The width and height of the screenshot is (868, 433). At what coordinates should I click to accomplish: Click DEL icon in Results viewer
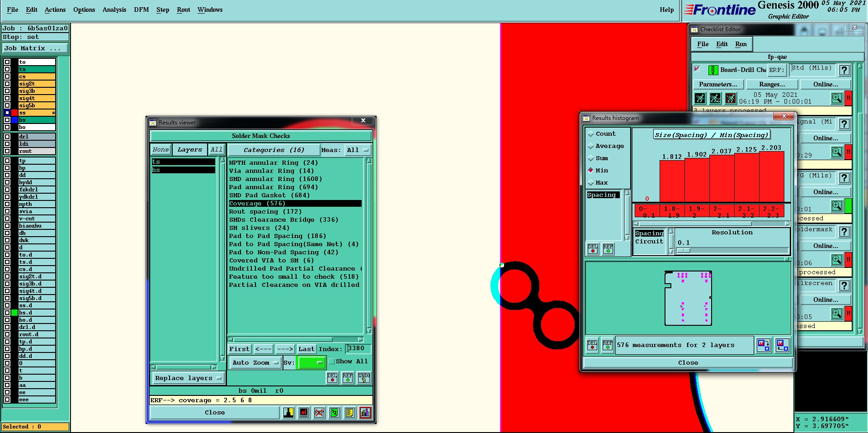click(332, 378)
